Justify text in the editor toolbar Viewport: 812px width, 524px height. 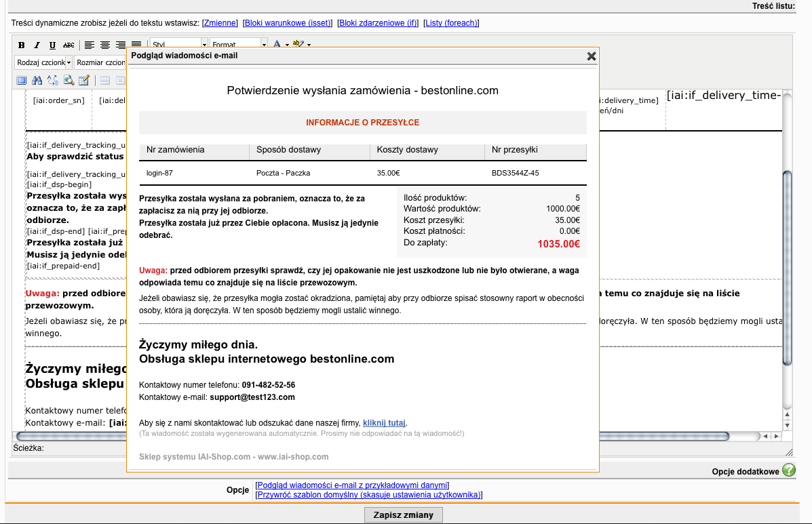click(136, 45)
